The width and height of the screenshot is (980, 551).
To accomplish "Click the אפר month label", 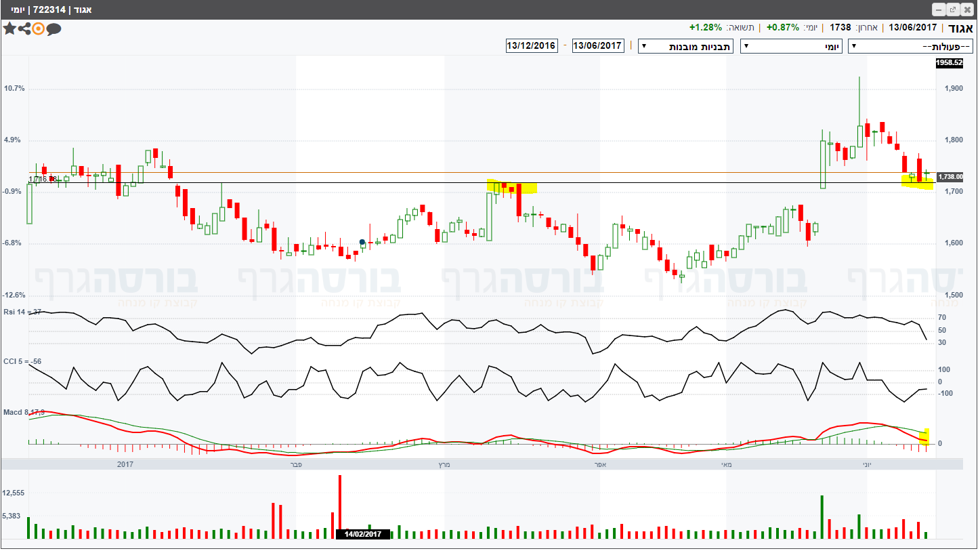I will tap(599, 464).
